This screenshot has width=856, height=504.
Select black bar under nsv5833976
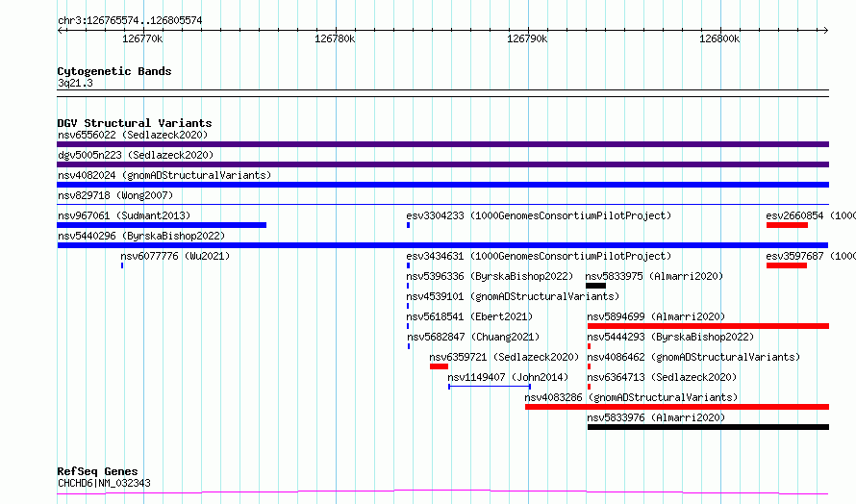click(709, 427)
